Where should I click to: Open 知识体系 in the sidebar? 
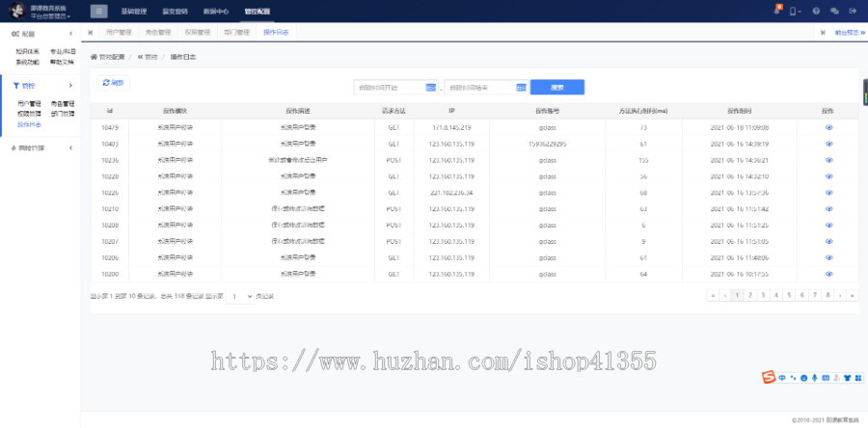(x=28, y=51)
